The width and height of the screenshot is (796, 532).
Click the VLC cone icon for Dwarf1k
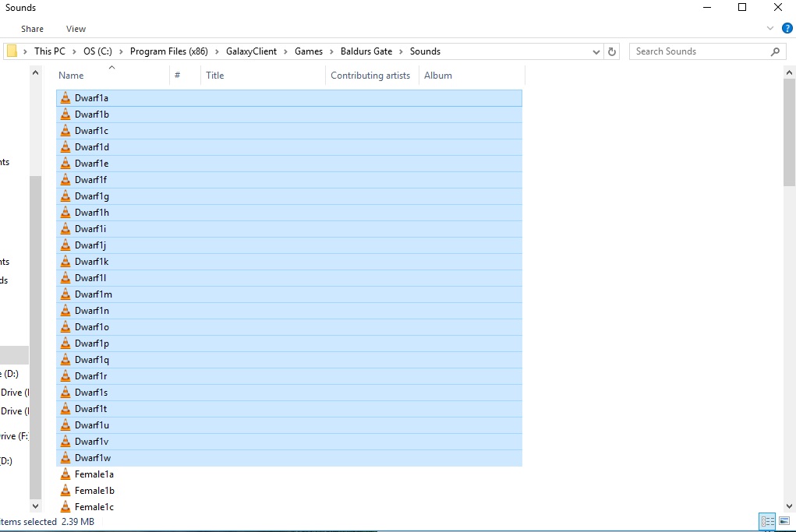click(65, 261)
